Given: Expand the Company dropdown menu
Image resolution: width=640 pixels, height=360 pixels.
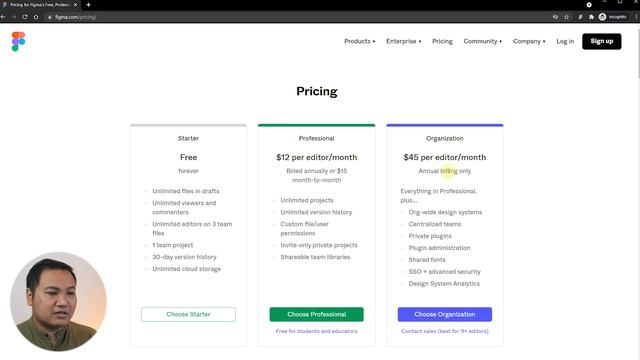Looking at the screenshot, I should [529, 41].
